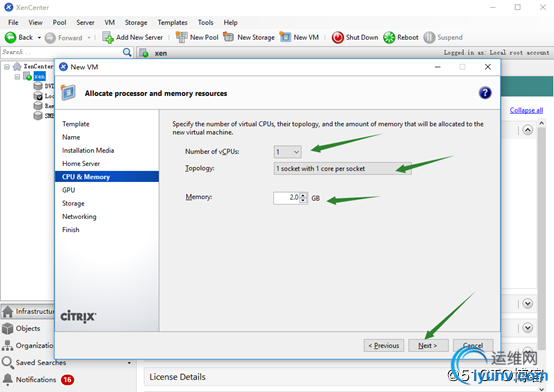The height and width of the screenshot is (392, 554).
Task: Click the Suspend toolbar icon
Action: coord(429,37)
